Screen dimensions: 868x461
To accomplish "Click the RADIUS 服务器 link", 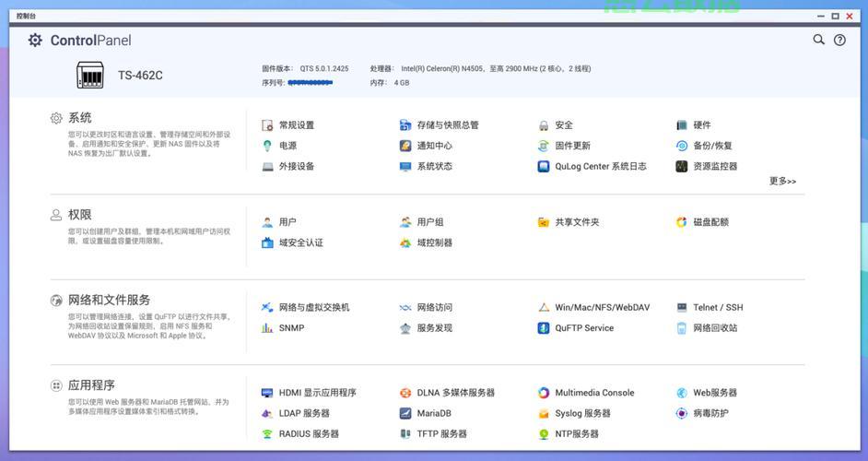I will click(309, 434).
